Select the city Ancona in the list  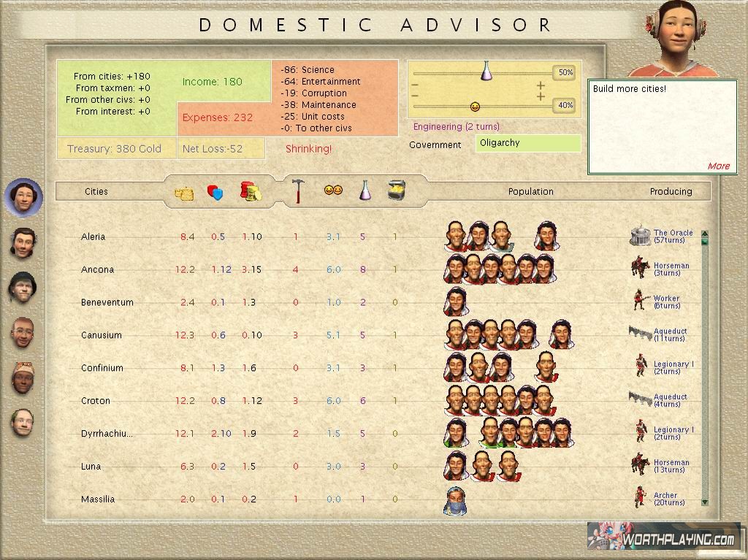98,269
